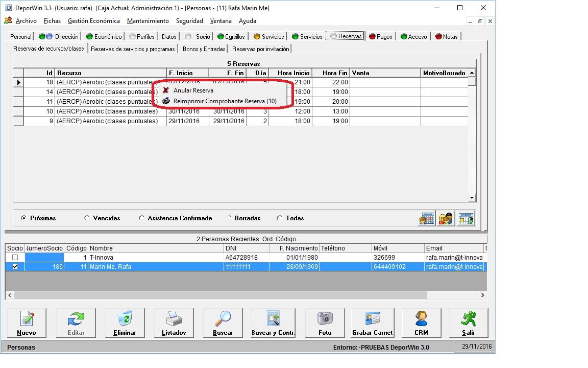Switch to the Dirección tab
Image resolution: width=588 pixels, height=368 pixels.
(x=59, y=36)
